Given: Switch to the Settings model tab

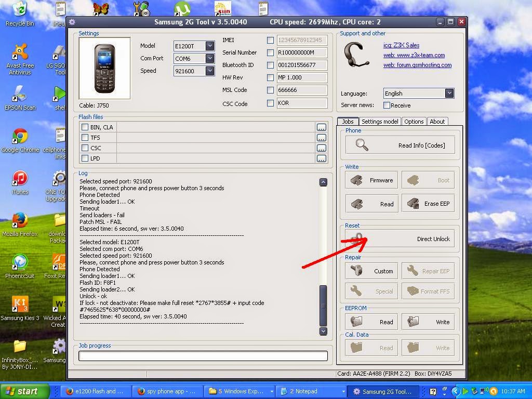Looking at the screenshot, I should (x=380, y=122).
